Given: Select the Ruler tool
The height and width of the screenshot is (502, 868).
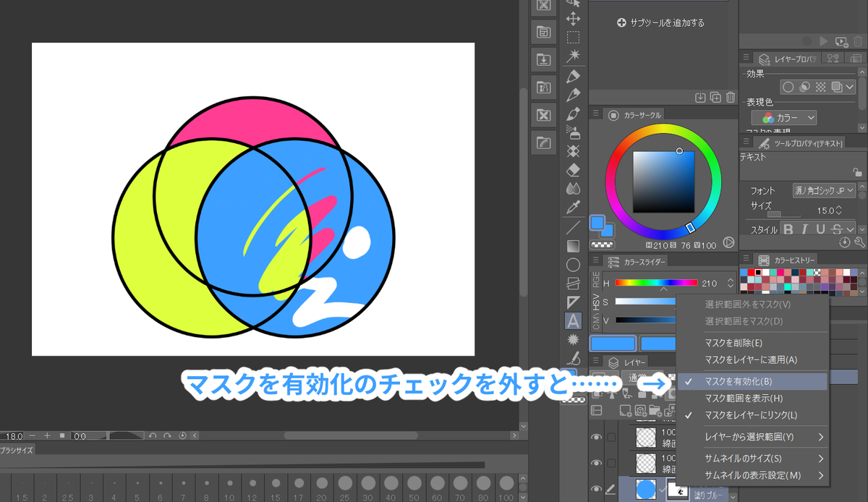Looking at the screenshot, I should click(x=573, y=302).
